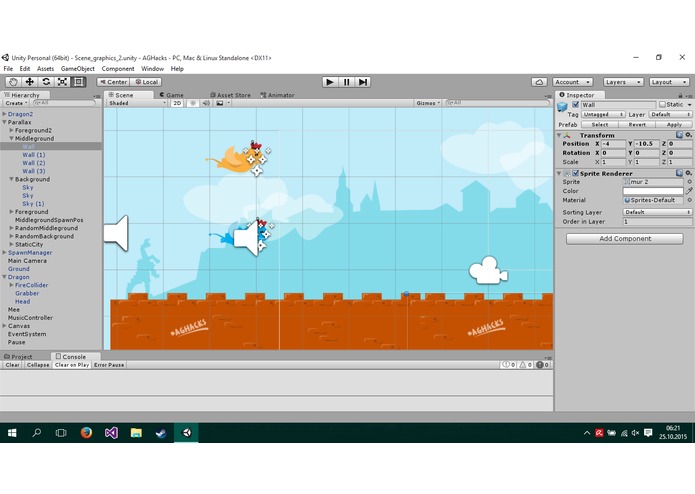Open the Account dropdown

point(572,82)
